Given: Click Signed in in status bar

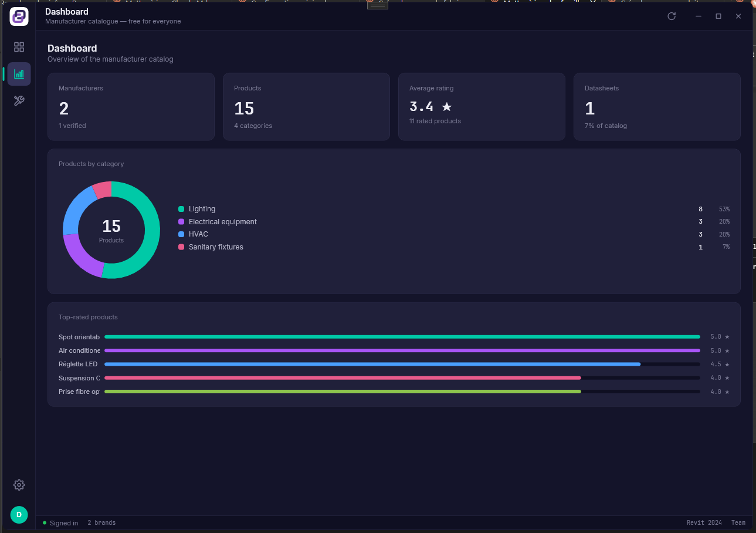Looking at the screenshot, I should tap(64, 523).
